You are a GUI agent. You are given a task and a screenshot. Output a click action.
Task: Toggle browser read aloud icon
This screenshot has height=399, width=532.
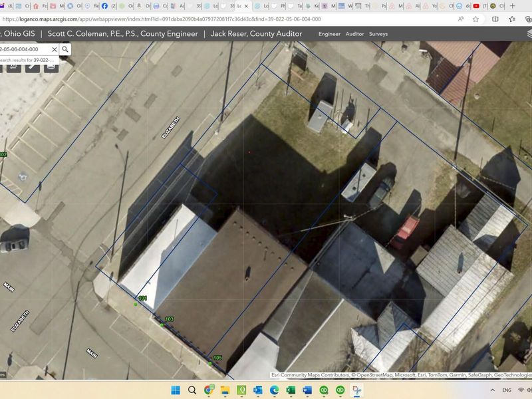pos(460,19)
